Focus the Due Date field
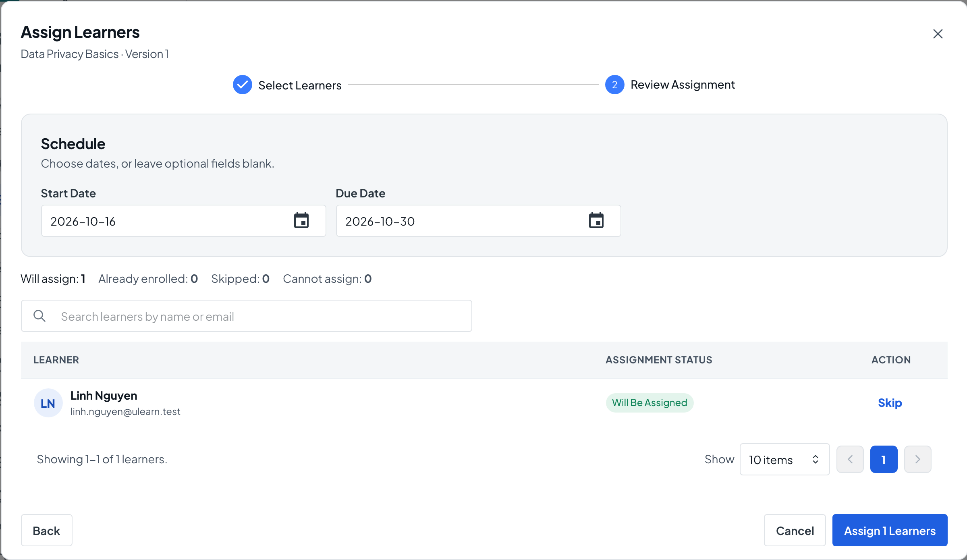This screenshot has height=560, width=967. 478,221
